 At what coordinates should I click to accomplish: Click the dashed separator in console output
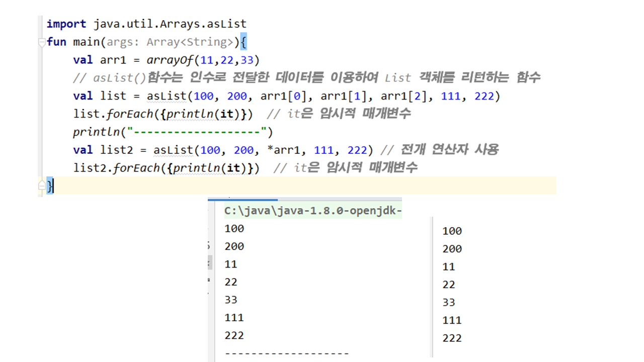coord(286,353)
